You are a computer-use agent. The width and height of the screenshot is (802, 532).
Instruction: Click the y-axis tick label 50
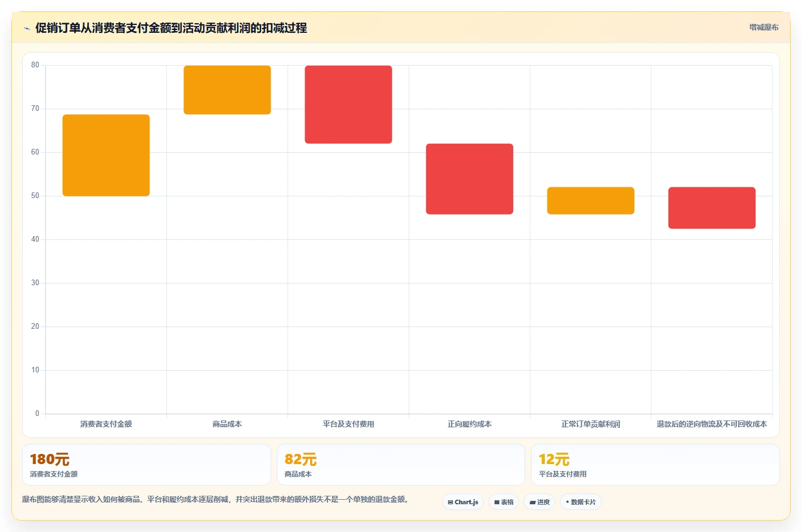pos(35,196)
